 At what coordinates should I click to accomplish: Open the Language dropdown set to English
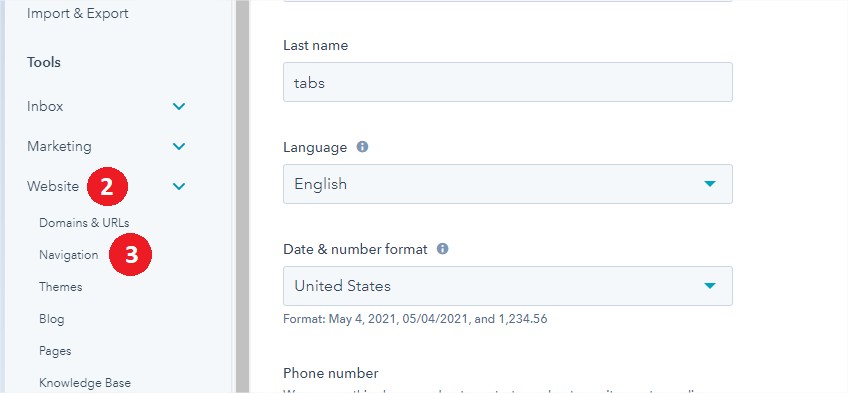pyautogui.click(x=508, y=184)
